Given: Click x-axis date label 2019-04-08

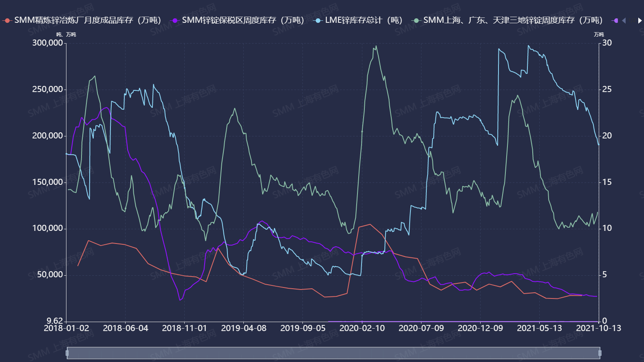Looking at the screenshot, I should pyautogui.click(x=244, y=328).
